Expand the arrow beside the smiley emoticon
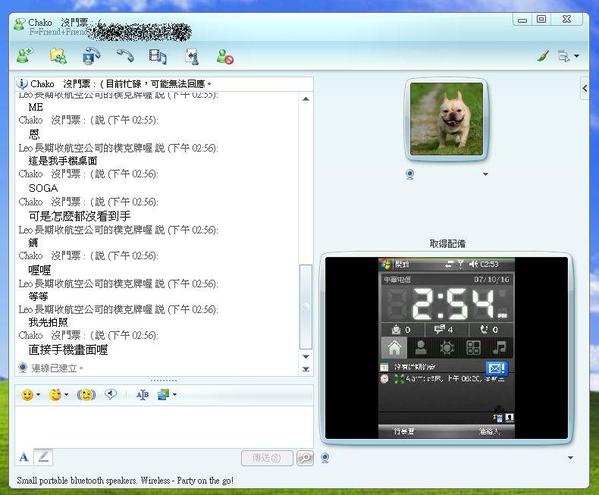The height and width of the screenshot is (495, 599). tap(38, 395)
